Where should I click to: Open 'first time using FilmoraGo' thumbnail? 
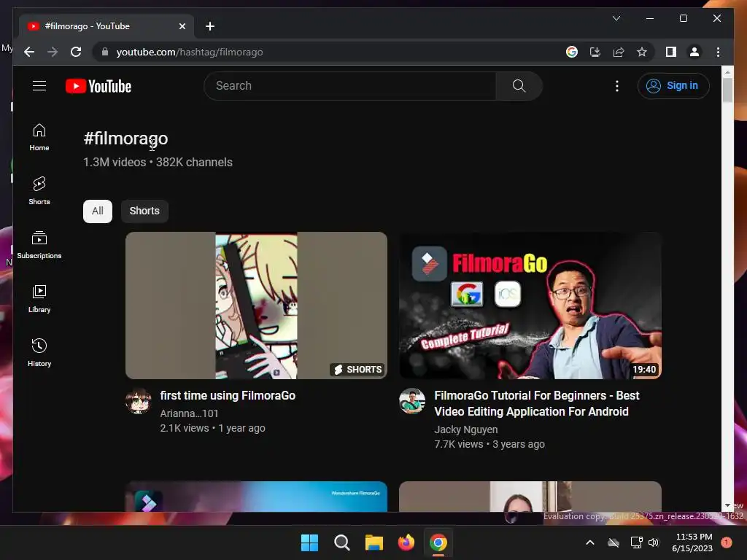tap(256, 306)
